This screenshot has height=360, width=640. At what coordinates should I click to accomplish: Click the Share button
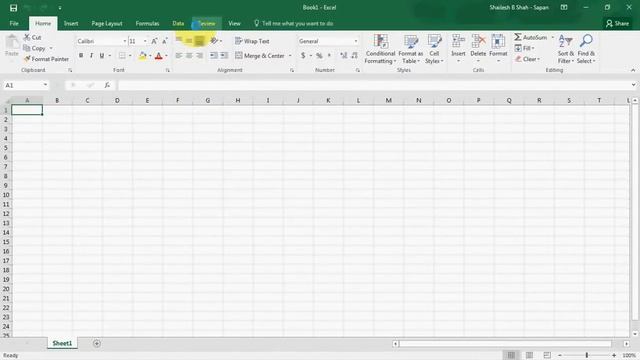click(x=617, y=24)
